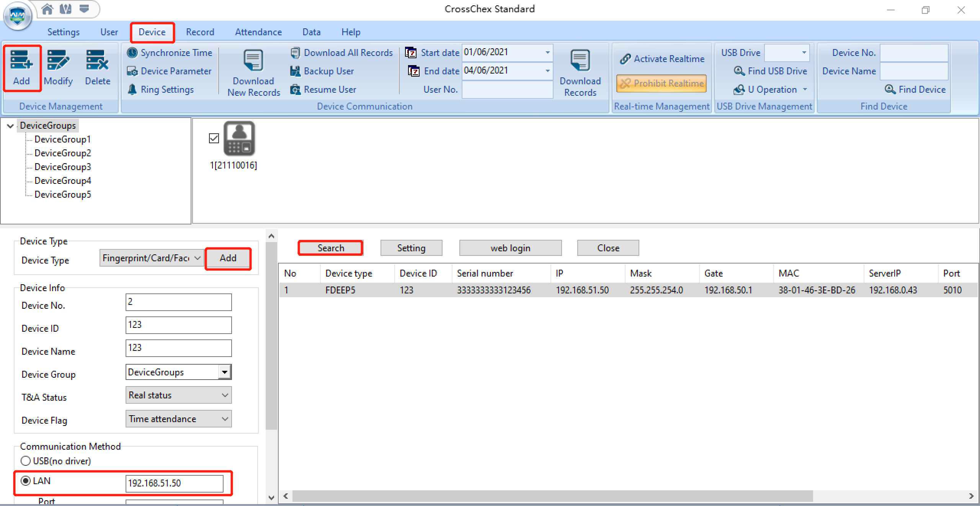Select LAN radio button
980x506 pixels.
pos(26,481)
